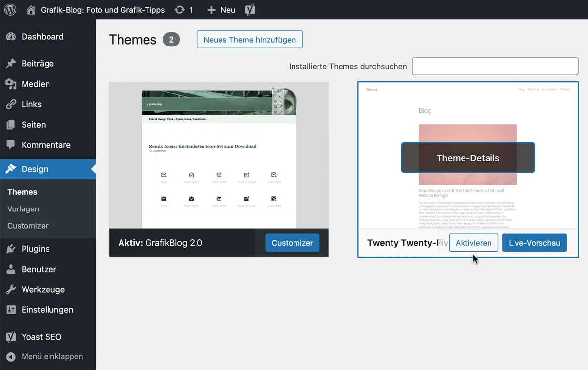Open Kommentare menu label
588x370 pixels.
click(x=46, y=145)
